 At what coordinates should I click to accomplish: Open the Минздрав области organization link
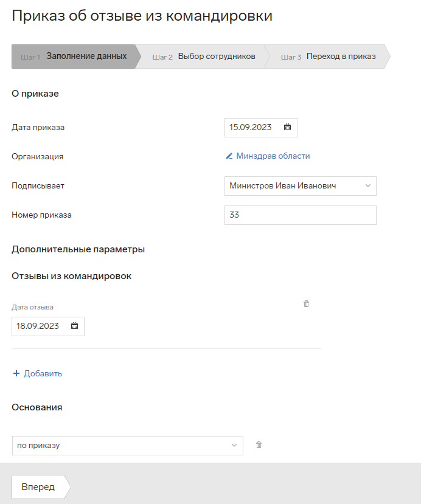273,156
